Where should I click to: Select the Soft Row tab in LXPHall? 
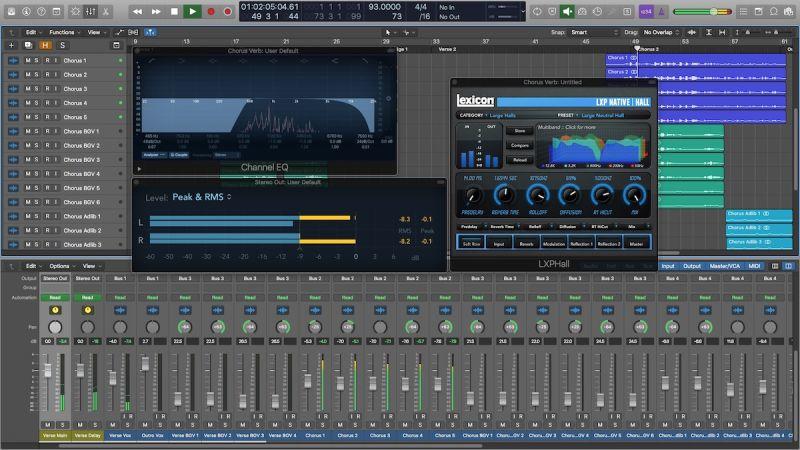coord(471,243)
